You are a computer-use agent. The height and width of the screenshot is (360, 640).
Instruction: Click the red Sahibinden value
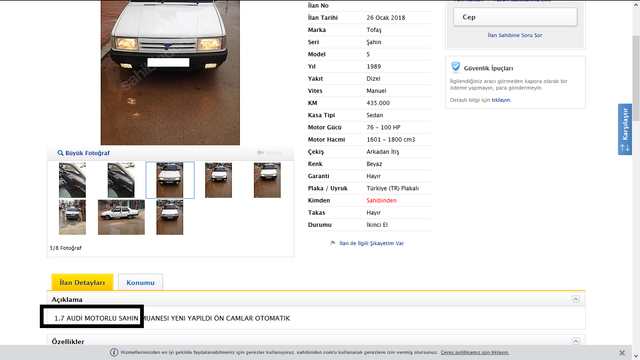(382, 200)
